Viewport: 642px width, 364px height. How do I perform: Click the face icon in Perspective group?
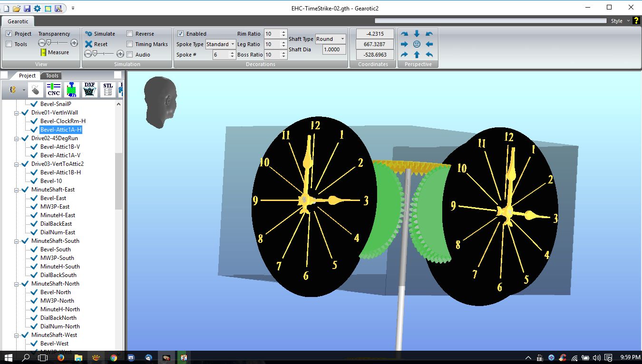pos(417,44)
